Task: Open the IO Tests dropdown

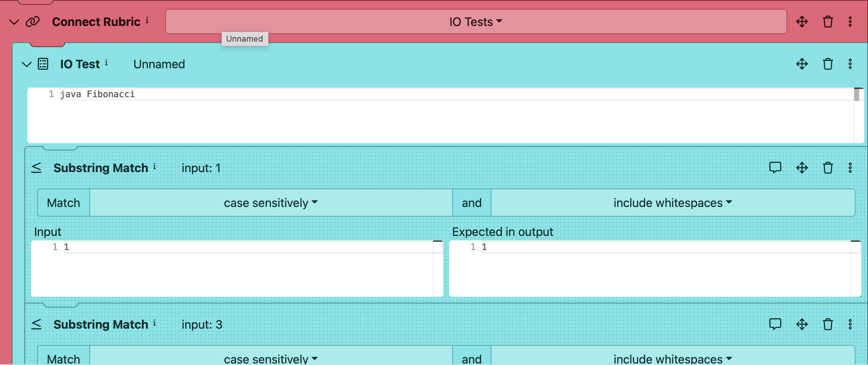Action: click(476, 22)
